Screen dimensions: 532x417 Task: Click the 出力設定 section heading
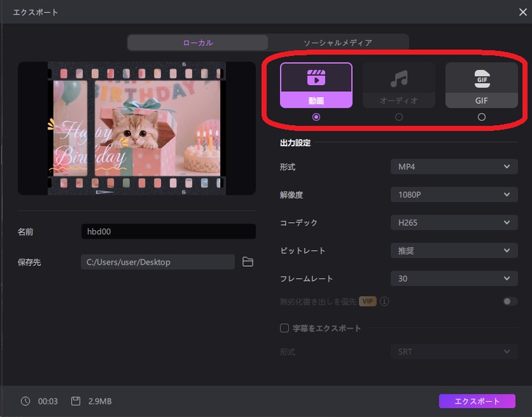[295, 143]
